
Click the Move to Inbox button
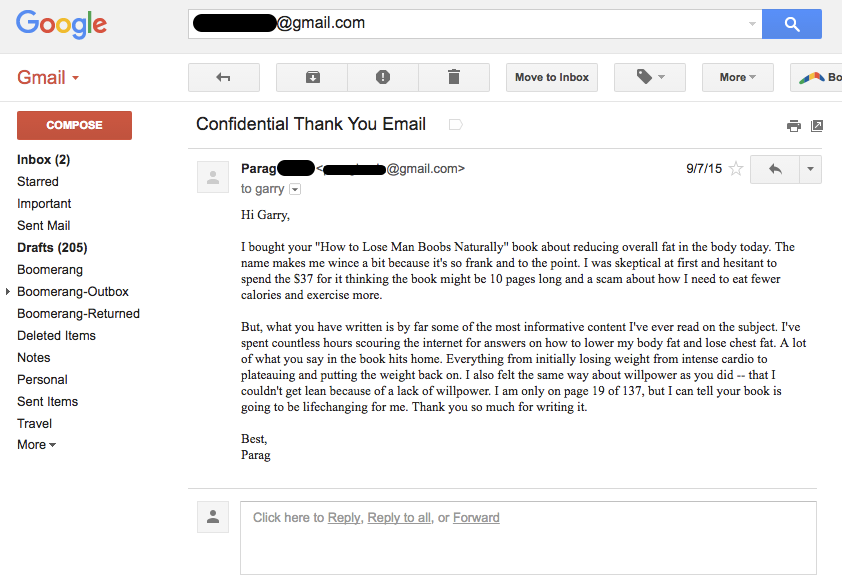click(x=551, y=77)
